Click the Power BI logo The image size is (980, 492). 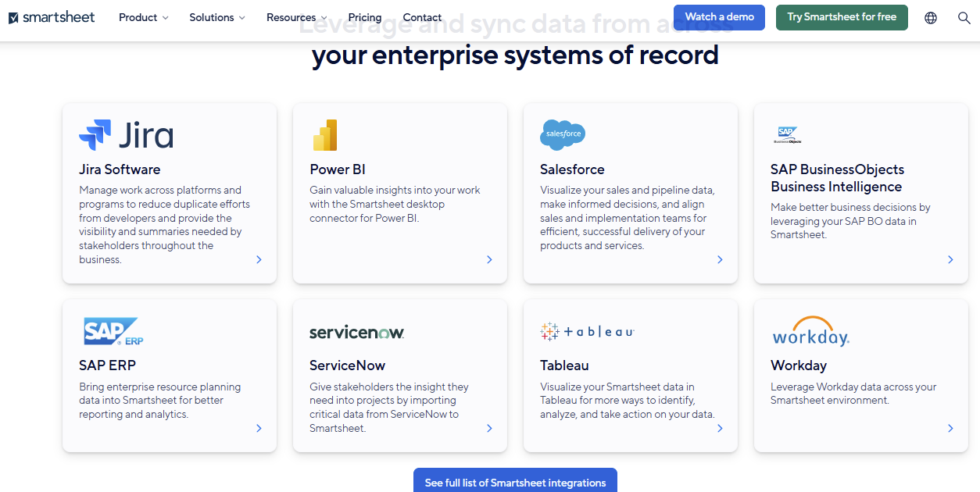click(x=325, y=135)
